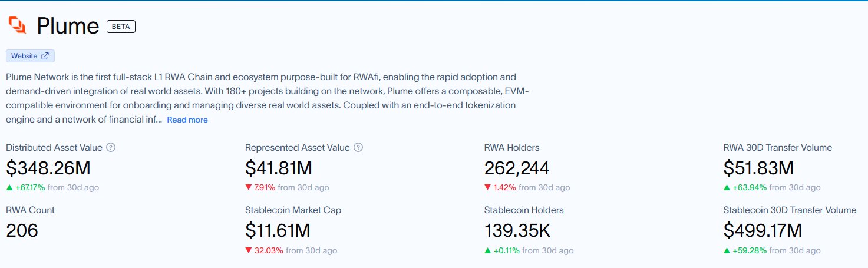Click green up arrow by +59.28%
Viewport: 868px width, 268px height.
click(727, 250)
